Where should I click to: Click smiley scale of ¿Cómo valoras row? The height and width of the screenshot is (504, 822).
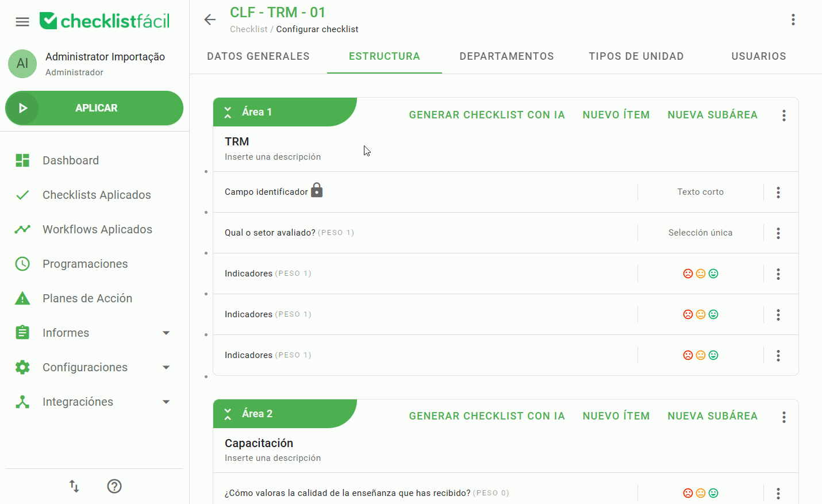point(701,493)
